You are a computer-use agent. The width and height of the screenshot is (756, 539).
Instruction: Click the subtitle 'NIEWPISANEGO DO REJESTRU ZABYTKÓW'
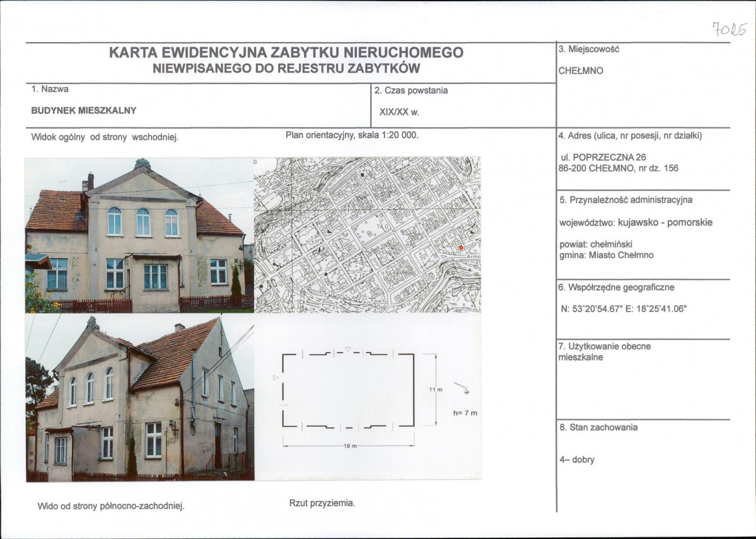point(286,68)
